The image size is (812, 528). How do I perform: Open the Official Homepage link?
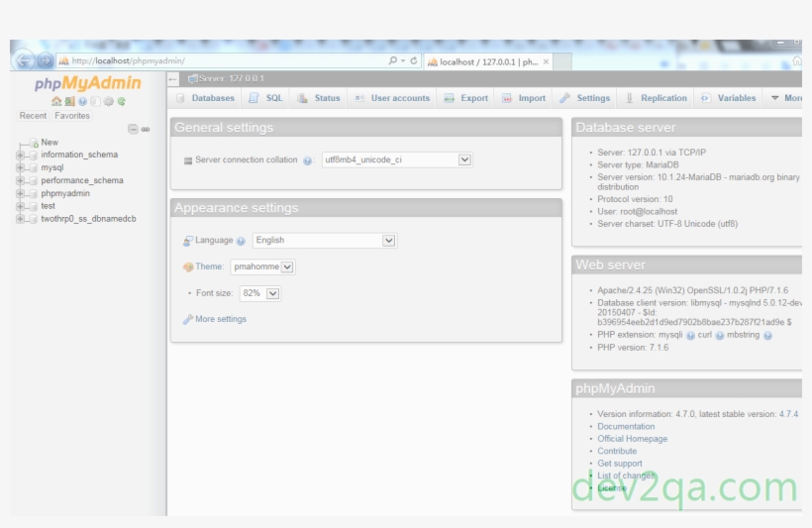coord(633,439)
